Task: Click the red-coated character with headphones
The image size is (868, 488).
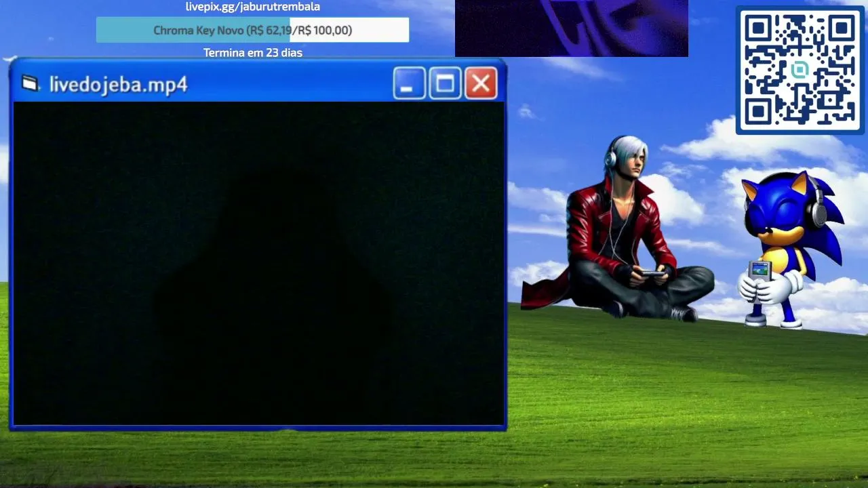Action: [x=617, y=228]
